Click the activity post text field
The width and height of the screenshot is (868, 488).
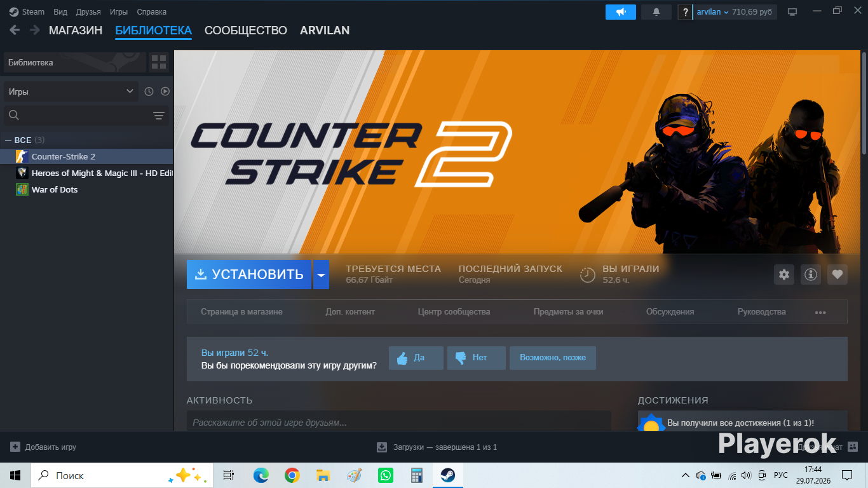pos(398,423)
